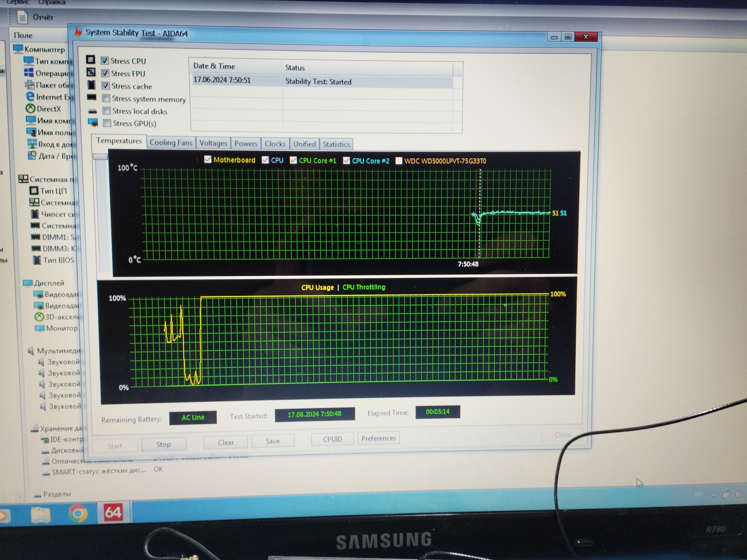This screenshot has width=747, height=560.
Task: Click the Поле column header
Action: tap(23, 35)
